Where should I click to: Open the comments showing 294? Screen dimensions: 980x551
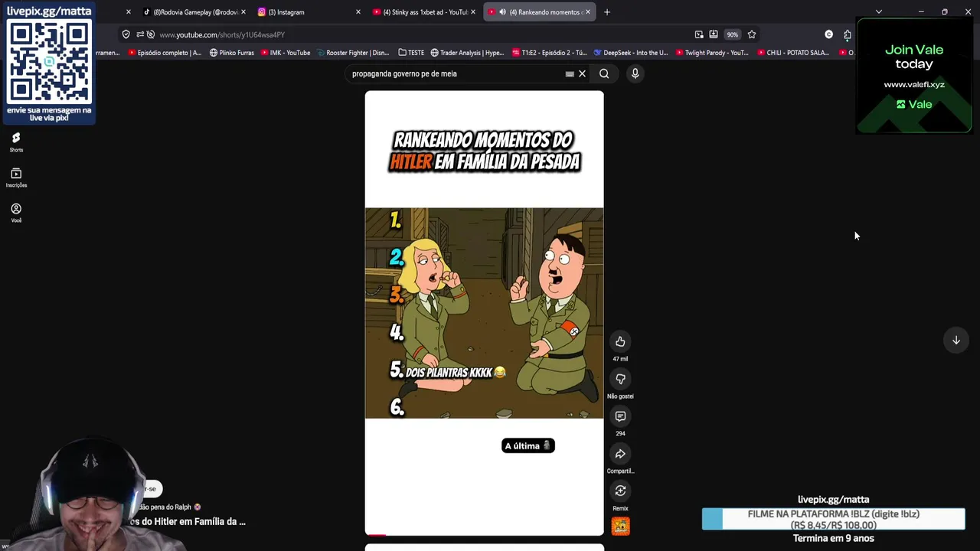pos(620,416)
